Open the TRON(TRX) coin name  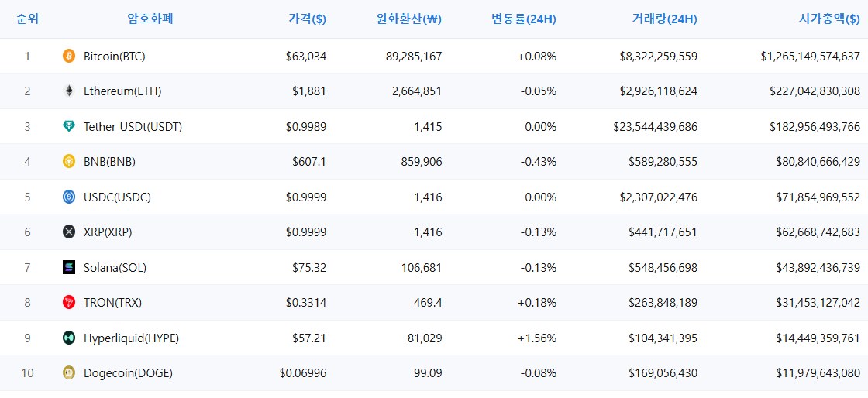point(113,303)
